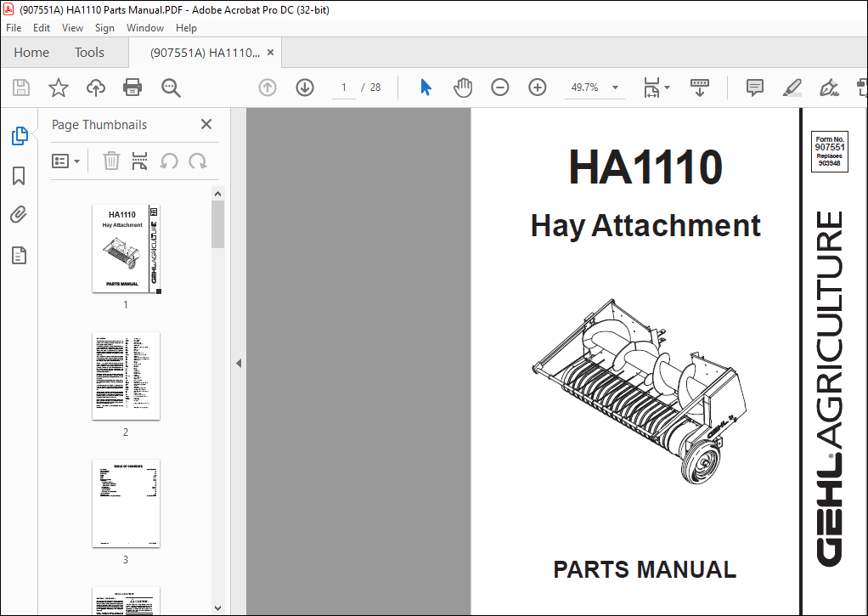The width and height of the screenshot is (868, 616).
Task: Click the upload to cloud icon
Action: tap(96, 88)
